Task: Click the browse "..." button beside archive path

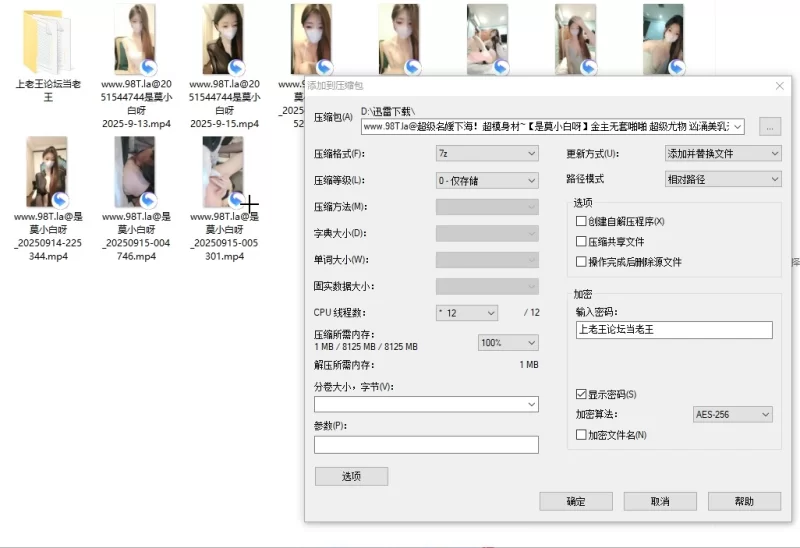Action: coord(769,127)
